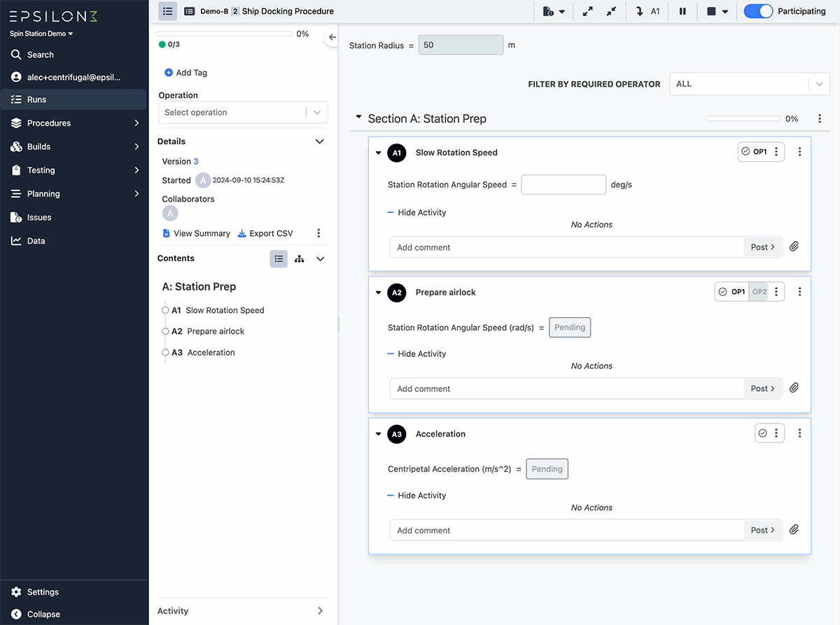Image resolution: width=840 pixels, height=625 pixels.
Task: Click the expand-all steps icon in toolbar
Action: pyautogui.click(x=587, y=11)
